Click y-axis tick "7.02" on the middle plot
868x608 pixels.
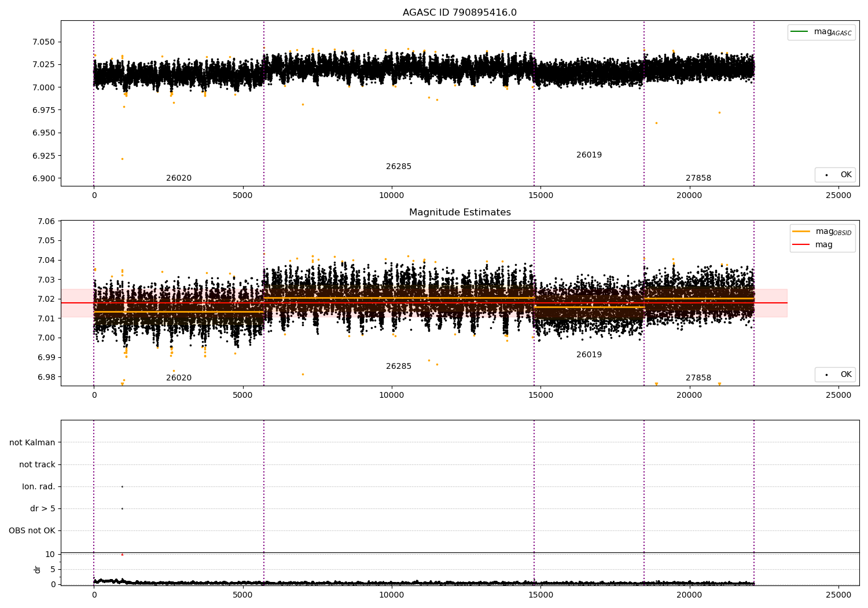point(46,299)
